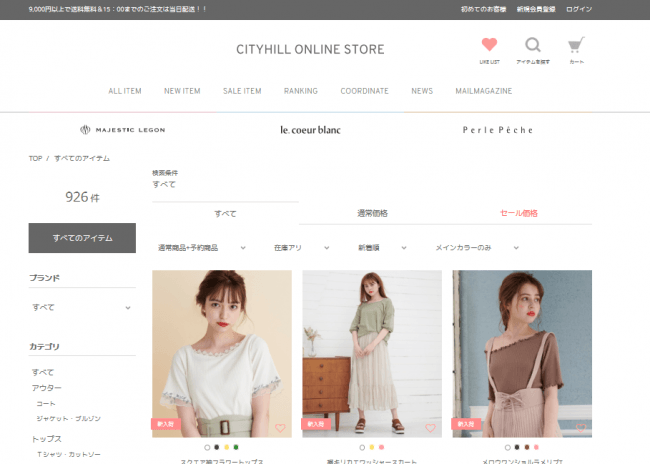Open the Like List heart icon
Viewport: 650px width, 464px height.
[489, 45]
